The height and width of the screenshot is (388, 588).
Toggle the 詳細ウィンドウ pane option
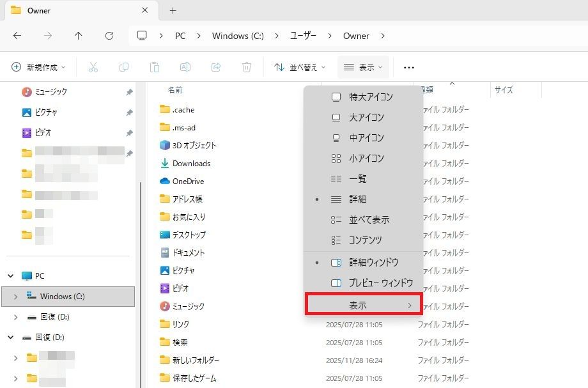(373, 262)
